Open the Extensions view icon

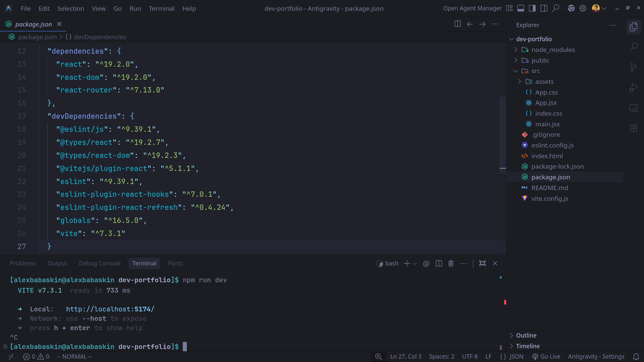tap(634, 128)
